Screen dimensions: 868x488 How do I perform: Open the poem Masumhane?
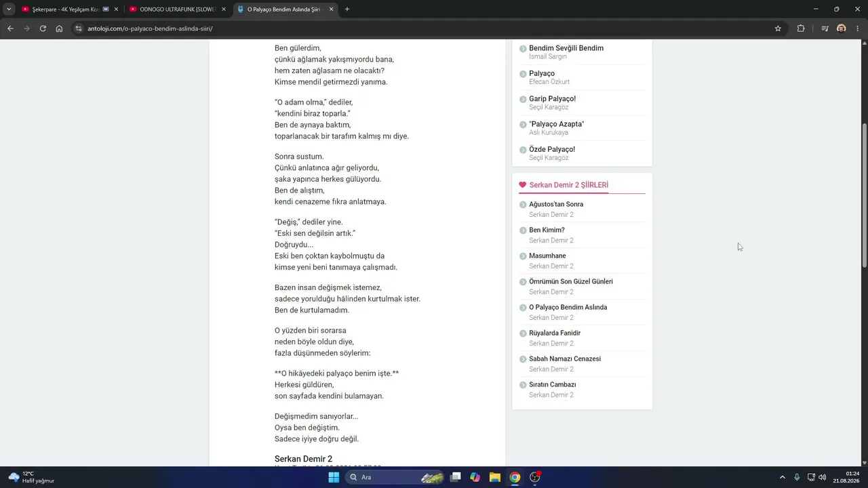coord(547,256)
